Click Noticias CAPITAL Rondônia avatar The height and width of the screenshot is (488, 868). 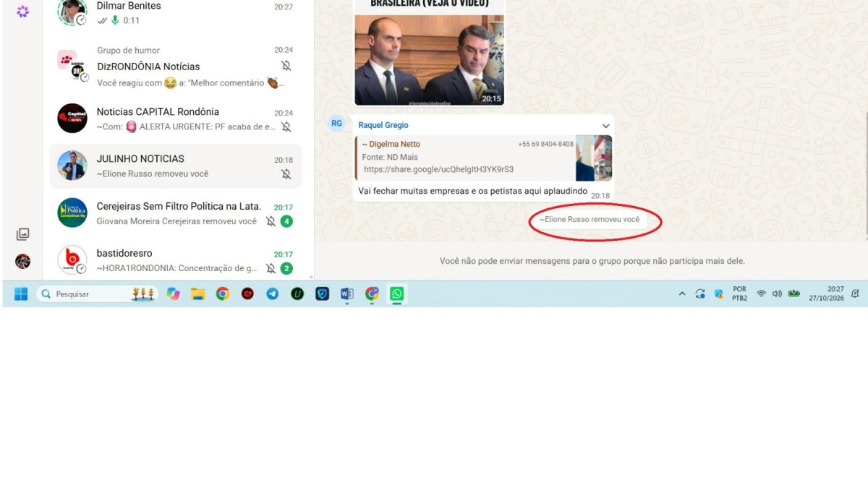72,118
